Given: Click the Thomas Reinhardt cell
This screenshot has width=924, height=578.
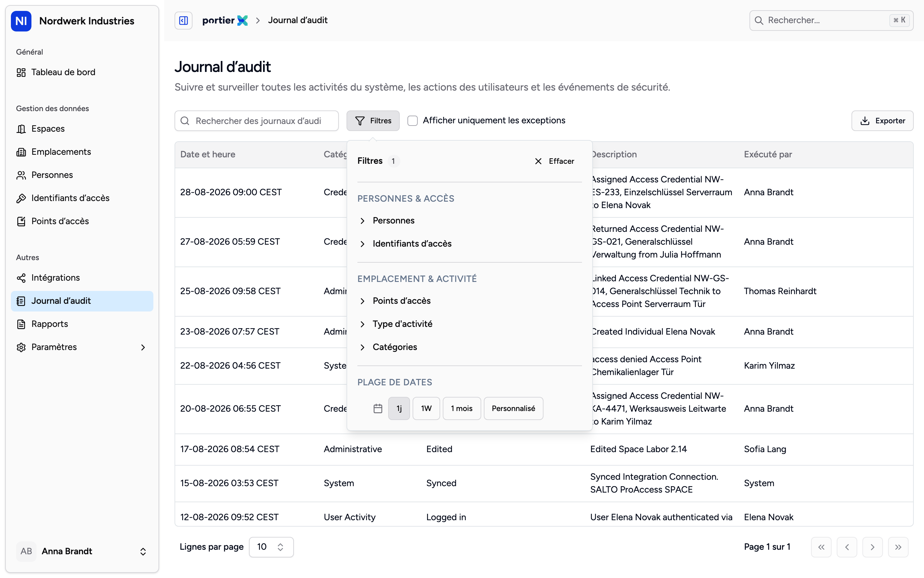Looking at the screenshot, I should pos(780,291).
